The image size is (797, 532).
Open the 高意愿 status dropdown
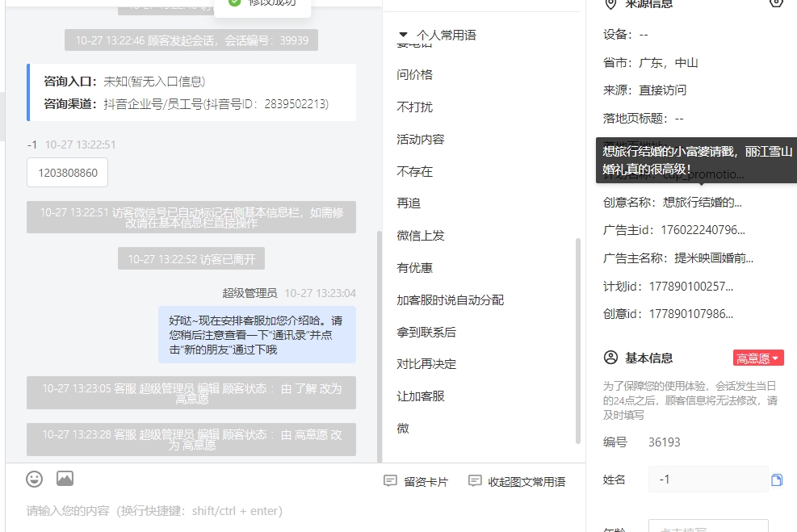758,358
